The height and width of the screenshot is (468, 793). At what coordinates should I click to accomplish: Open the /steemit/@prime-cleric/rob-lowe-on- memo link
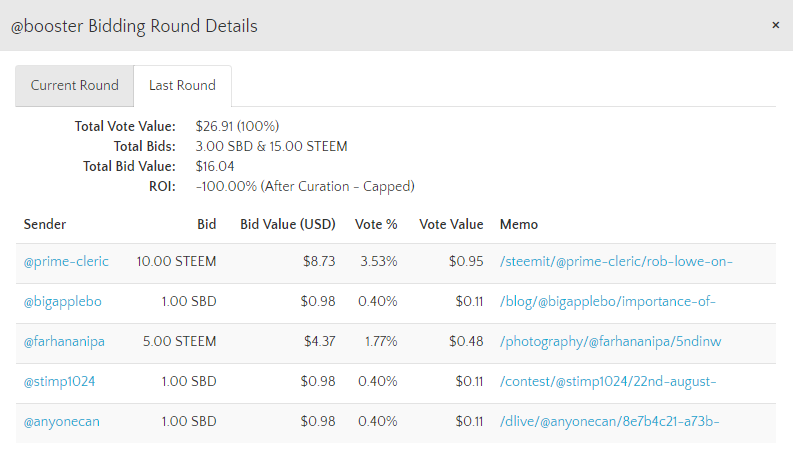coord(616,262)
